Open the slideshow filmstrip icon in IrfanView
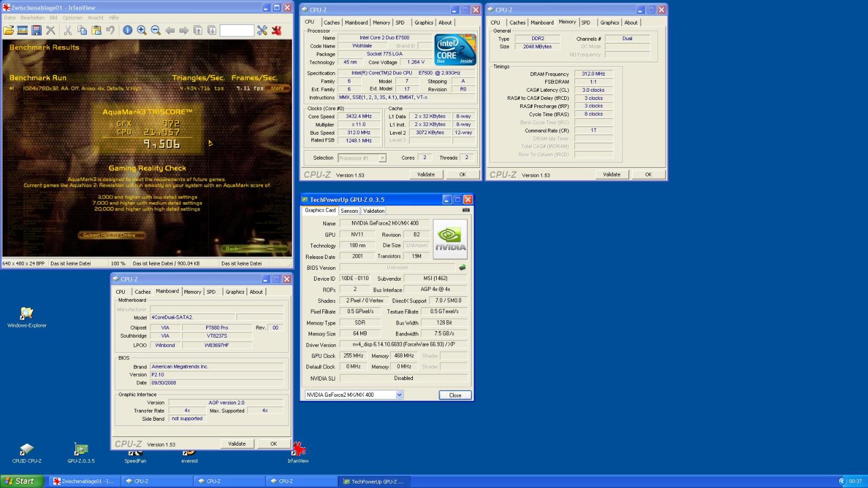Viewport: 868px width, 488px height. point(22,30)
